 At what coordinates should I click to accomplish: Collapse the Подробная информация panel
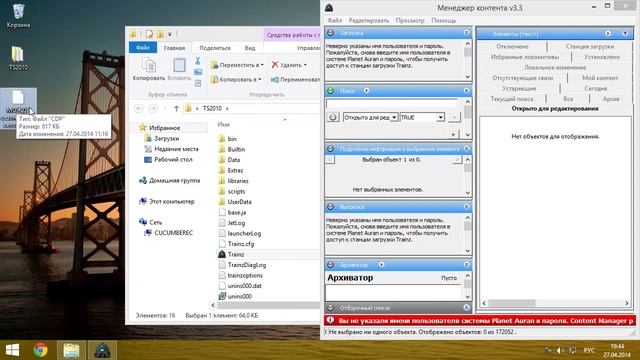click(467, 149)
